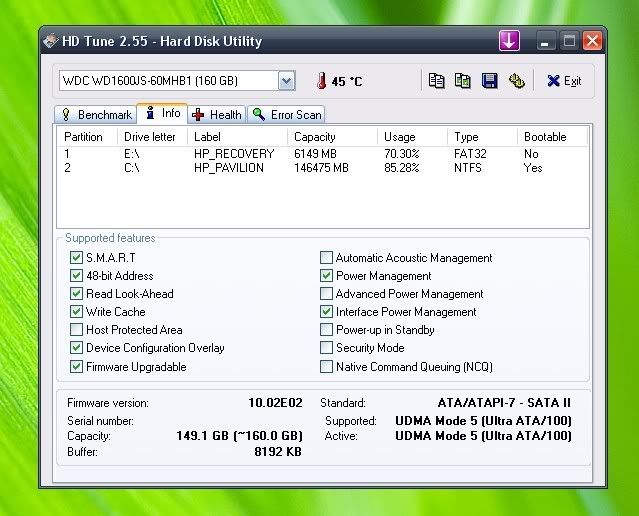Open the Health tab
Screen dimensions: 639x516
tap(217, 115)
